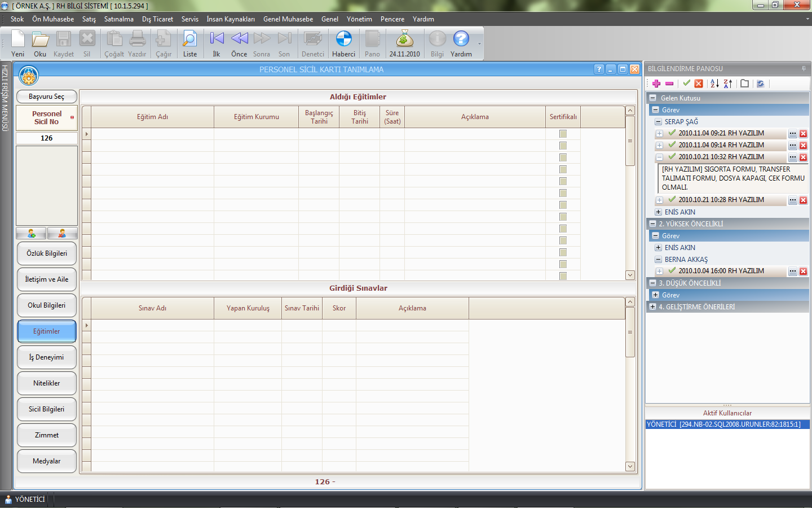Check the Sertifikalı checkbox in first row
Viewport: 812px width, 508px height.
point(563,134)
